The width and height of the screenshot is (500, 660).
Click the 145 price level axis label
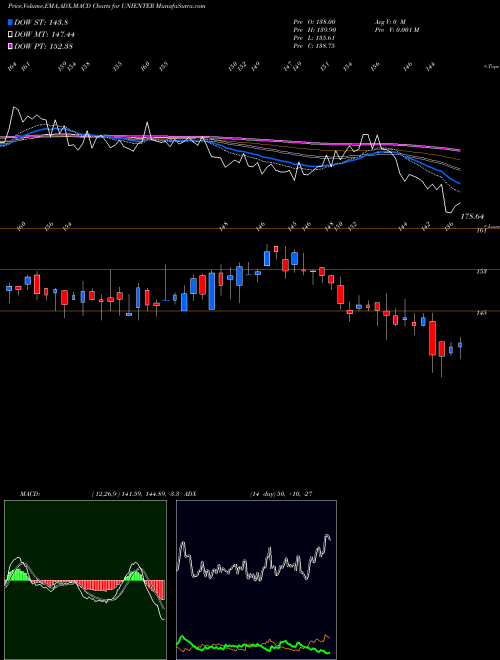pyautogui.click(x=481, y=313)
